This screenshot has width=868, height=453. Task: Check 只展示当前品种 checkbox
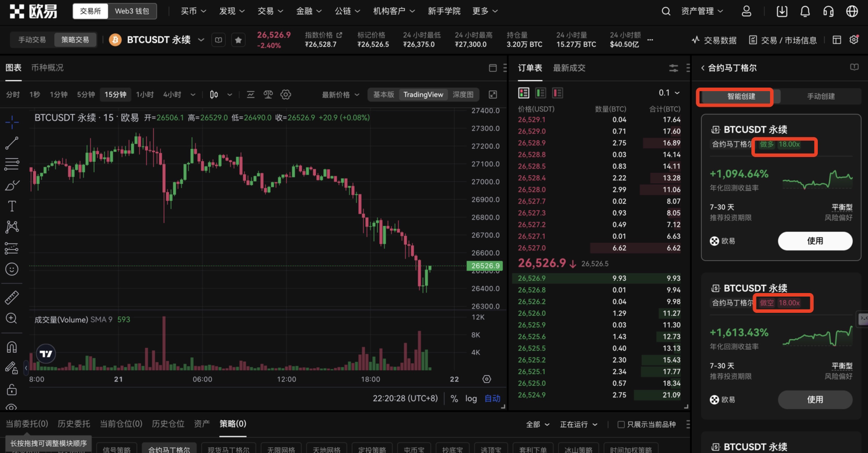(x=621, y=424)
